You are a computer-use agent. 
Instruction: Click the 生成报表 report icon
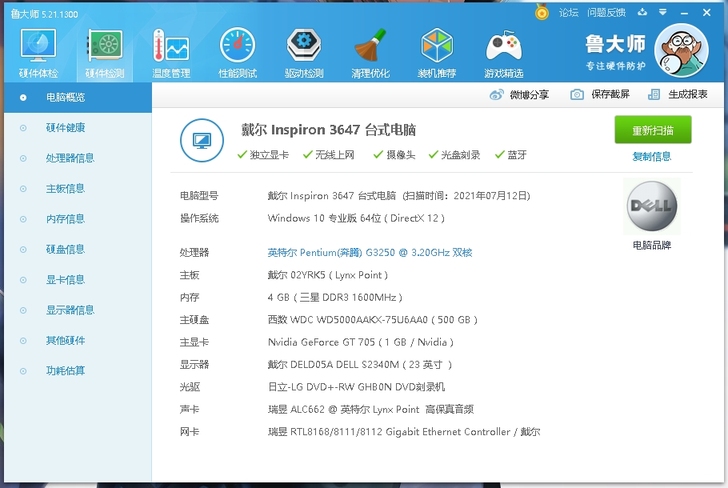(654, 95)
